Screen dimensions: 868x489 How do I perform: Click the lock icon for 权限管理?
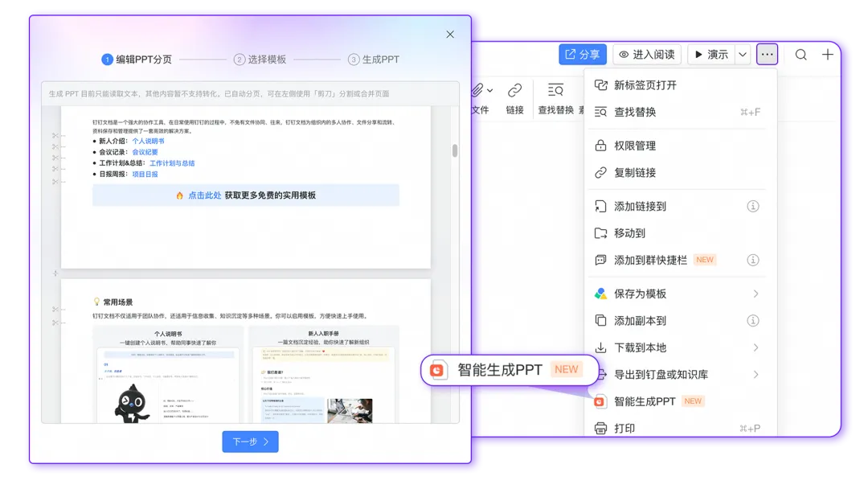[600, 146]
